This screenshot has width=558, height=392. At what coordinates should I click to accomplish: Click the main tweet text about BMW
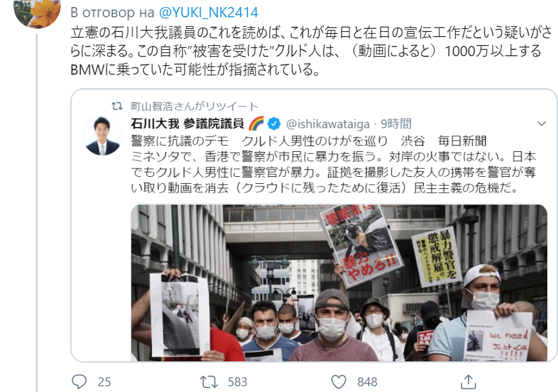click(x=311, y=51)
